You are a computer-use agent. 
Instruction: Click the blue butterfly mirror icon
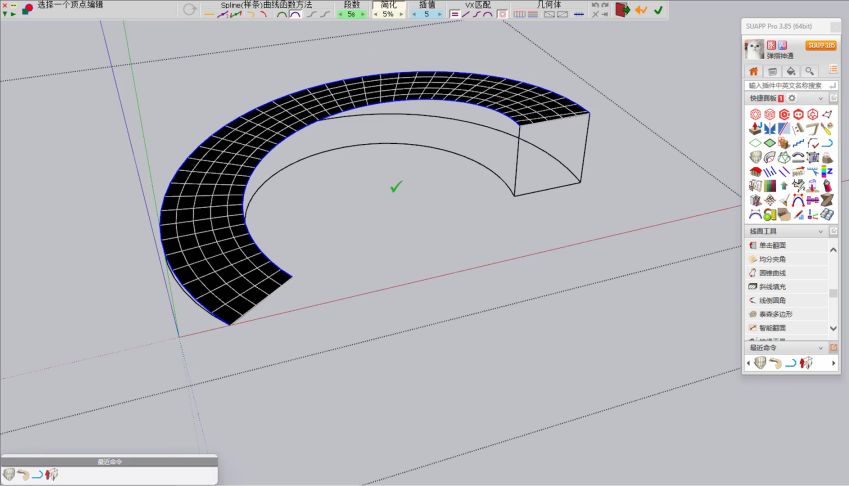click(x=769, y=129)
